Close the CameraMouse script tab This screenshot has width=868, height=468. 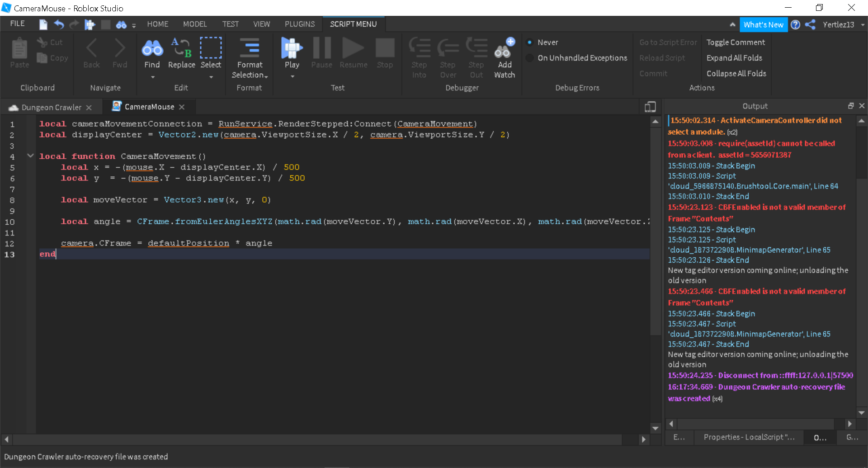click(x=182, y=107)
